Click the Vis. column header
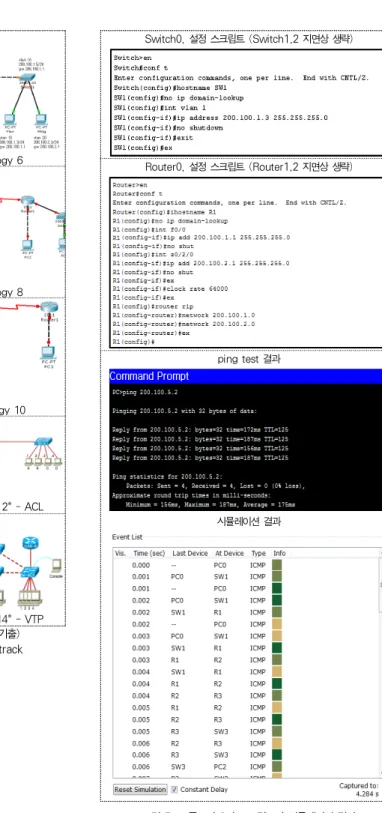382x813 pixels. pyautogui.click(x=120, y=553)
